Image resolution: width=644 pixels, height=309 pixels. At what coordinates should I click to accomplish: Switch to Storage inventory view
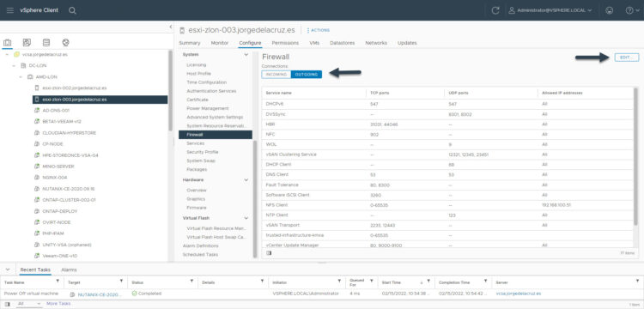(46, 42)
